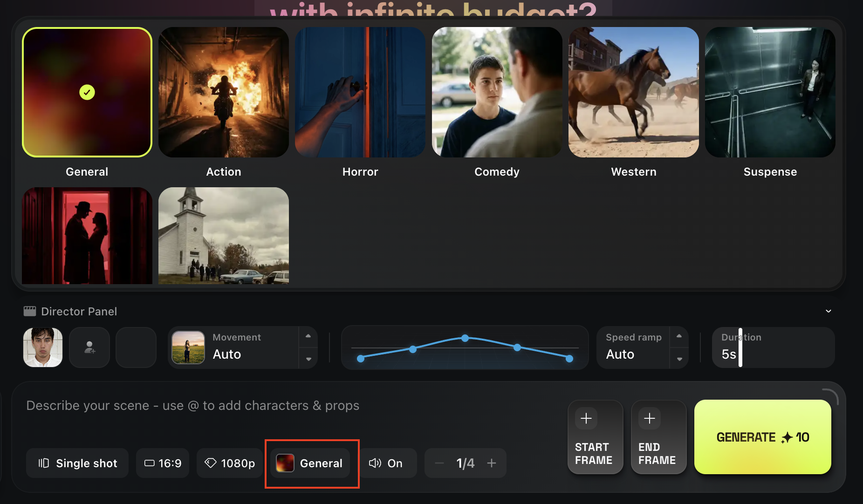Open the General genre selector button
This screenshot has width=863, height=504.
(310, 463)
